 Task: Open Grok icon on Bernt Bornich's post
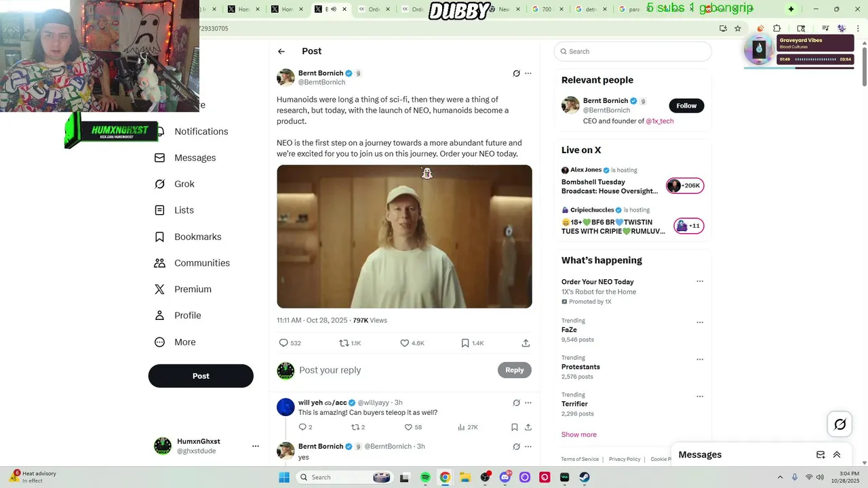pos(516,73)
